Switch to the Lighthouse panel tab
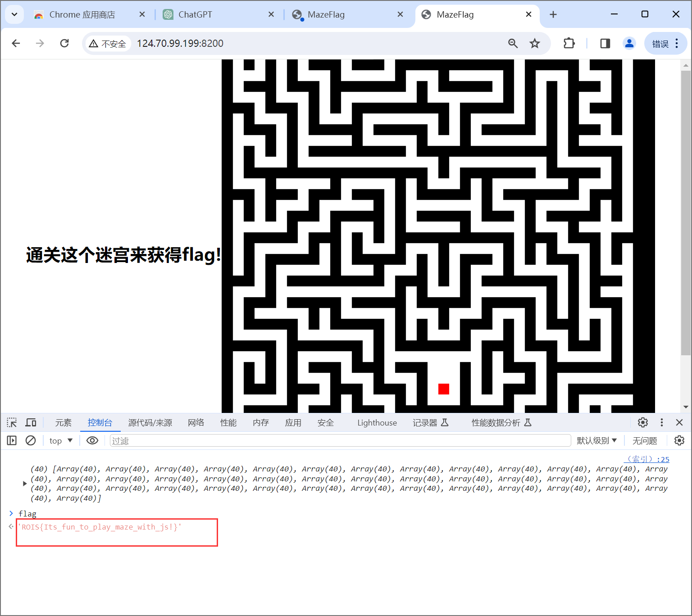692x616 pixels. tap(377, 422)
